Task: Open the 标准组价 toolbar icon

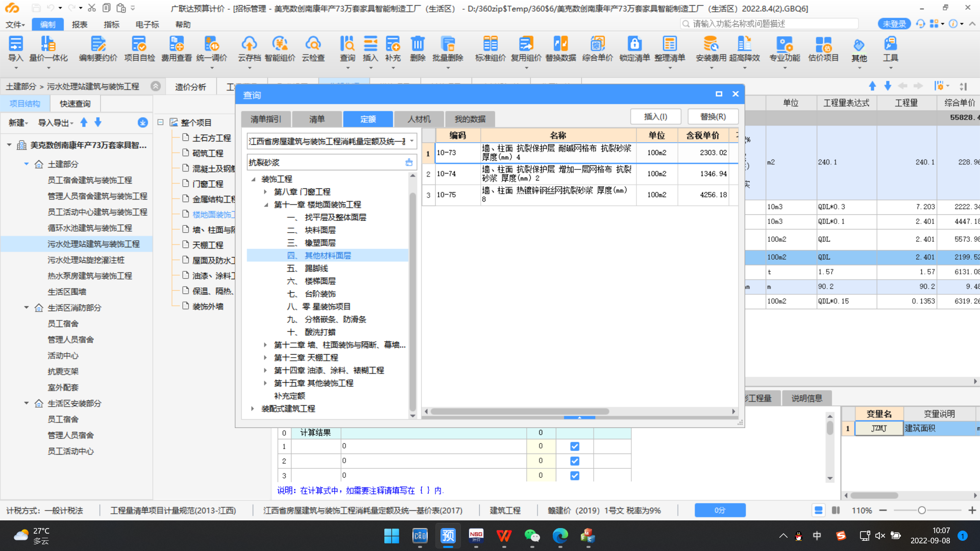Action: [490, 49]
